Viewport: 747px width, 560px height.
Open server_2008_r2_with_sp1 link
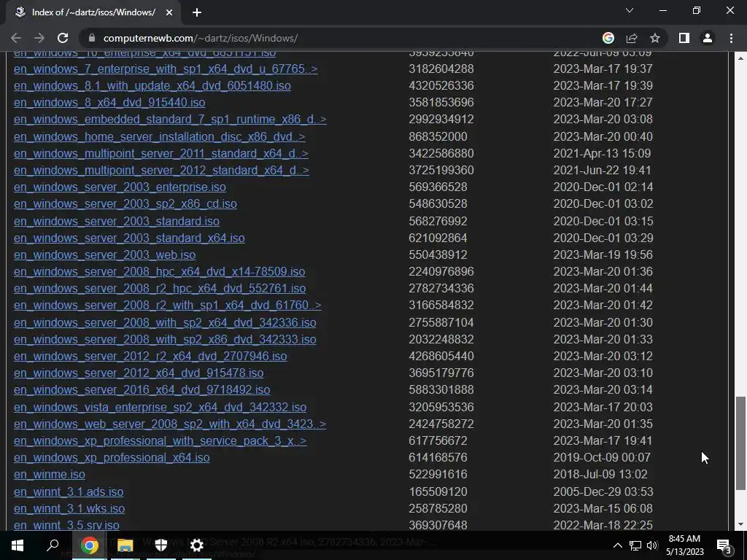coord(168,306)
